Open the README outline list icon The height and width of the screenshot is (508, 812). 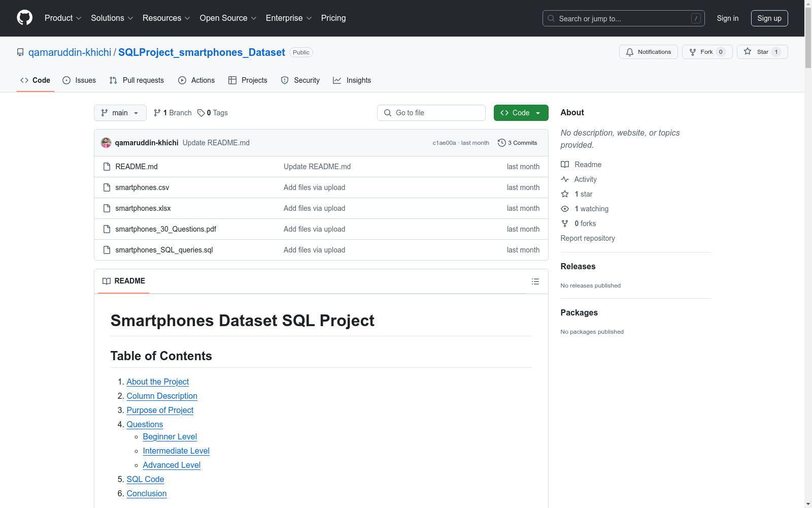click(535, 281)
